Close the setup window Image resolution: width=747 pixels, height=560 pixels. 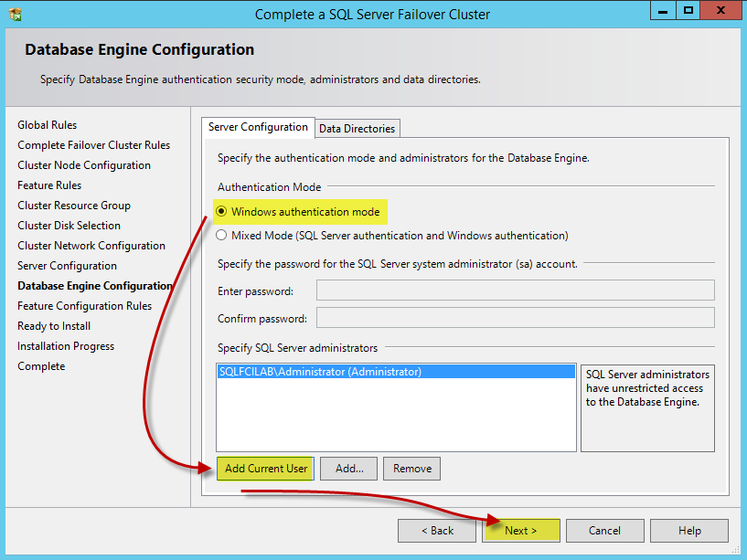pyautogui.click(x=720, y=10)
